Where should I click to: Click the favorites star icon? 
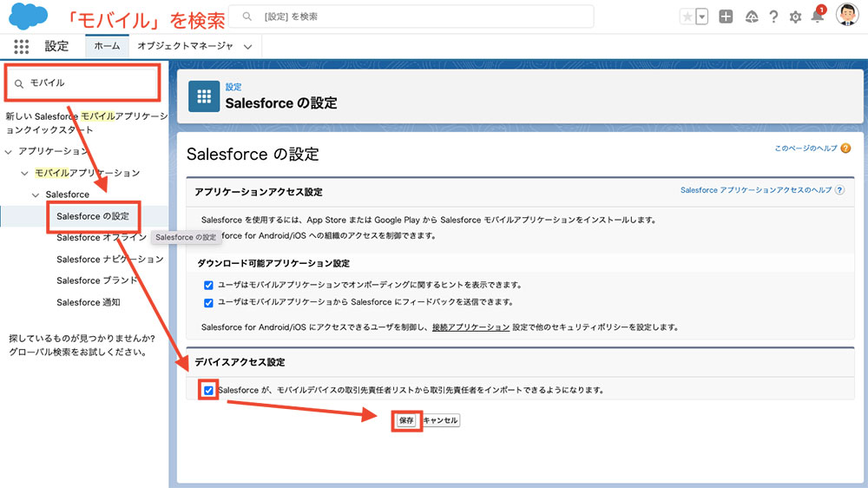pyautogui.click(x=687, y=16)
